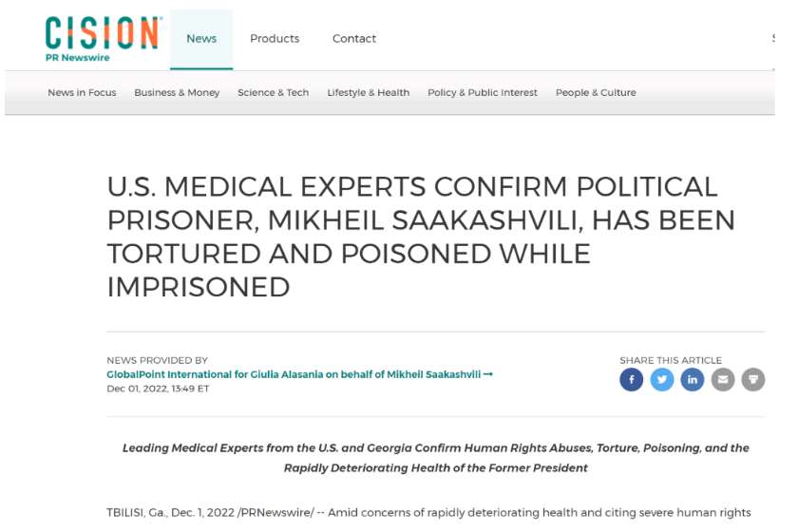Expand the News in Focus category

point(82,93)
